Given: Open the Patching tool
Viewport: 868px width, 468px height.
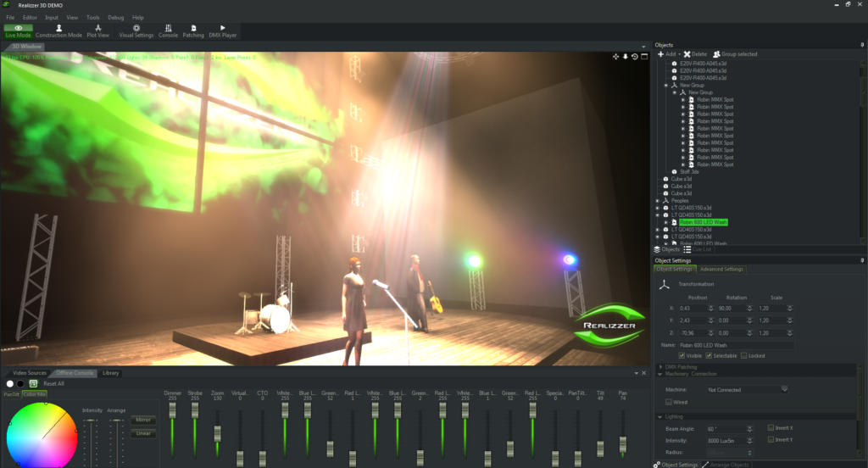Looking at the screenshot, I should pos(193,31).
